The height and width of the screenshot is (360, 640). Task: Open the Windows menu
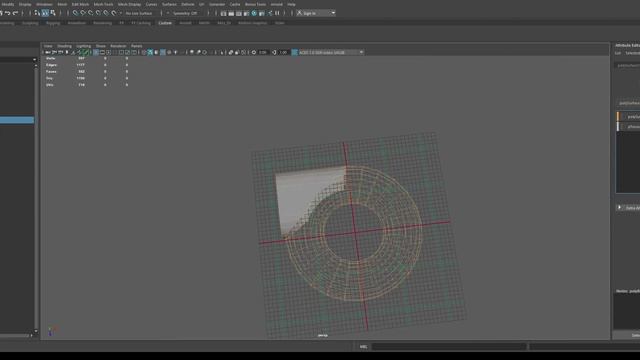tap(44, 4)
